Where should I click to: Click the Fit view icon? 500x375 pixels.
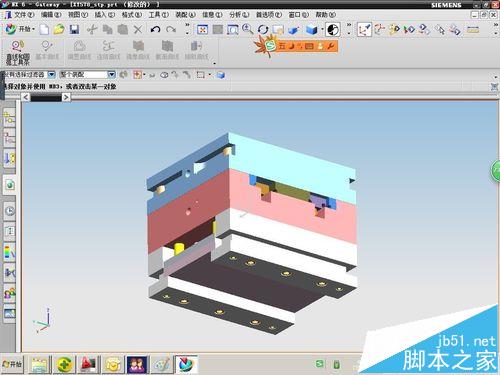click(202, 29)
